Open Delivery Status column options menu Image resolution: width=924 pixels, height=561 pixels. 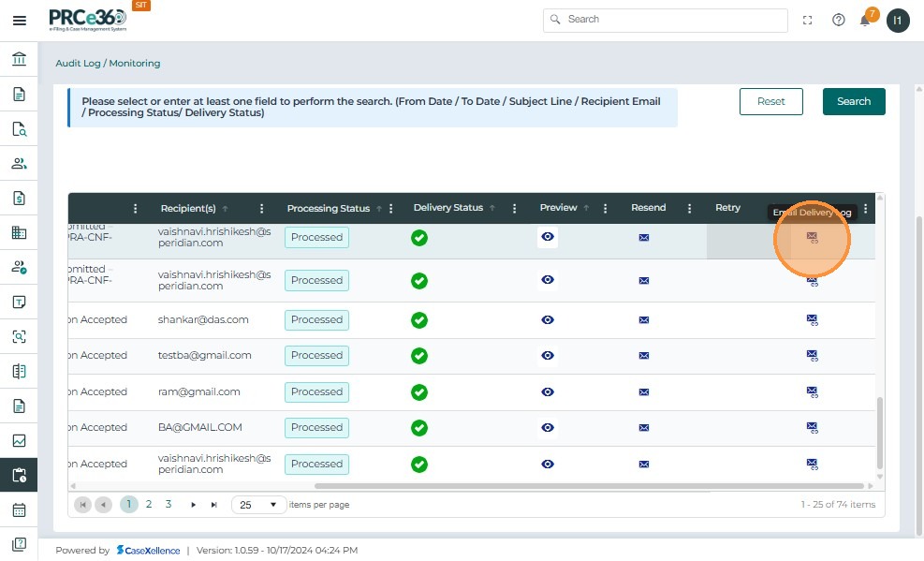[515, 209]
